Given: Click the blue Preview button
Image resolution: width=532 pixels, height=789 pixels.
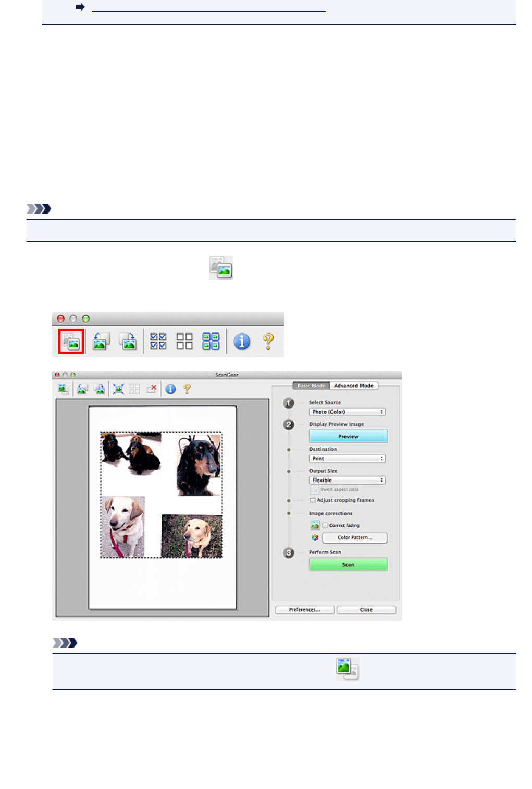Looking at the screenshot, I should pos(348,436).
